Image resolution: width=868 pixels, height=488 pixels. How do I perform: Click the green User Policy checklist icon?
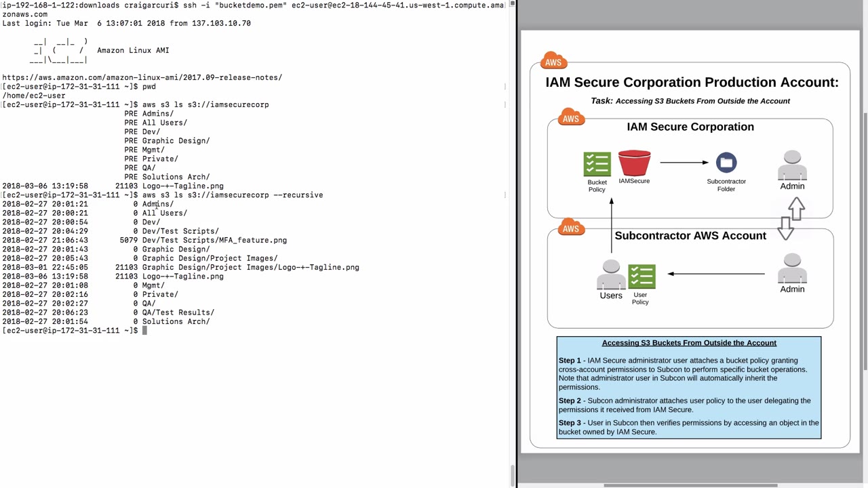pyautogui.click(x=642, y=277)
